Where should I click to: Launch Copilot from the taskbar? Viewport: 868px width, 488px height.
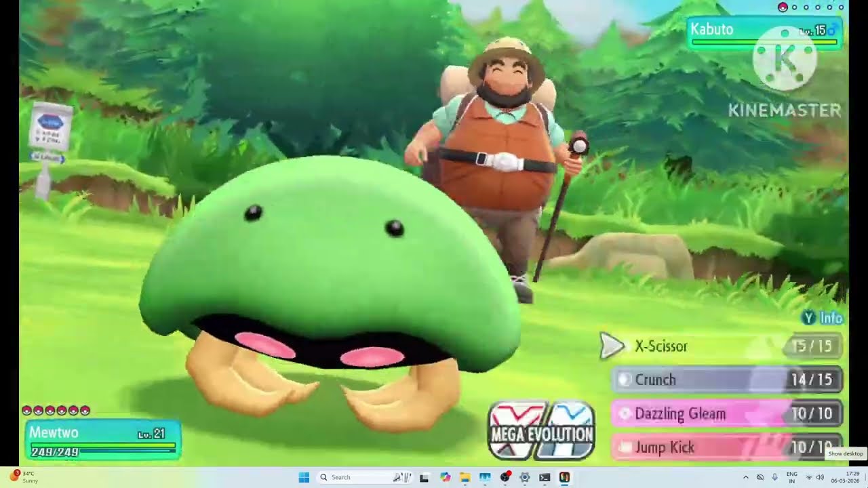[x=445, y=477]
